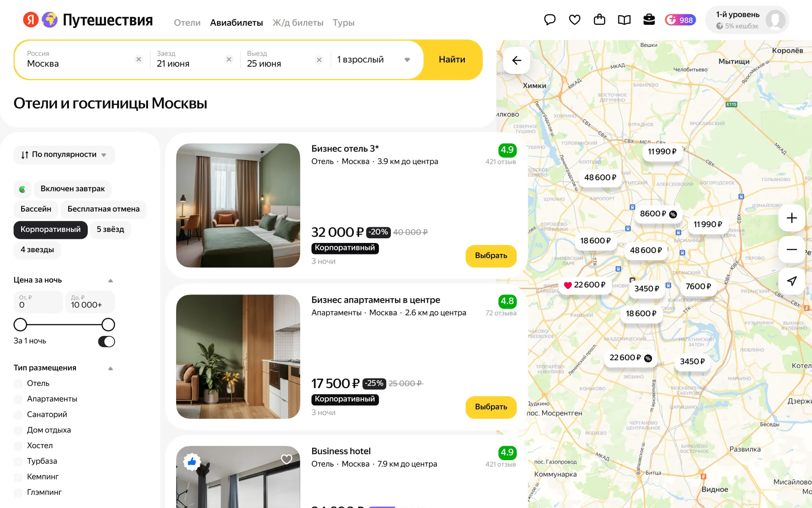Open the Business hotel title link

coord(341,451)
